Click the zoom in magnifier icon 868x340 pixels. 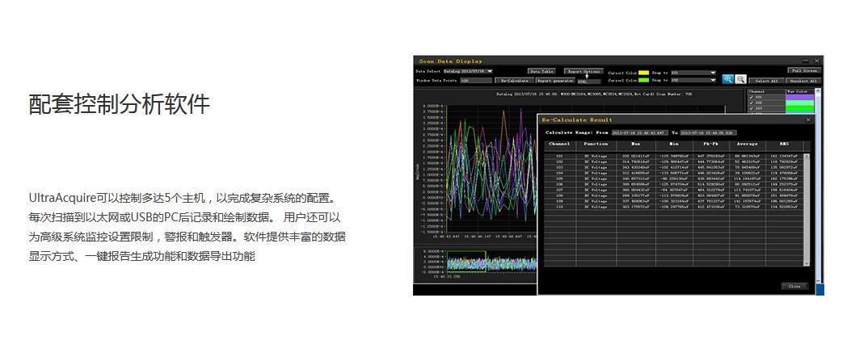(728, 79)
